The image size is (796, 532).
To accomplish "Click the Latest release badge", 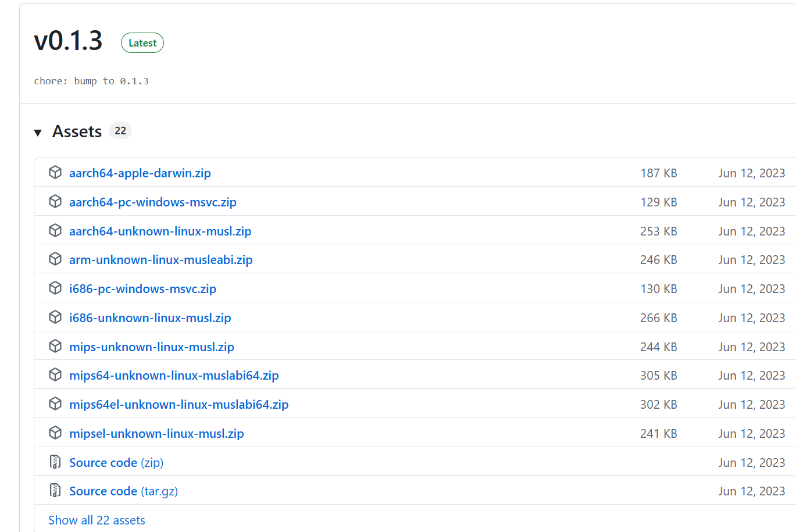I will pyautogui.click(x=142, y=43).
